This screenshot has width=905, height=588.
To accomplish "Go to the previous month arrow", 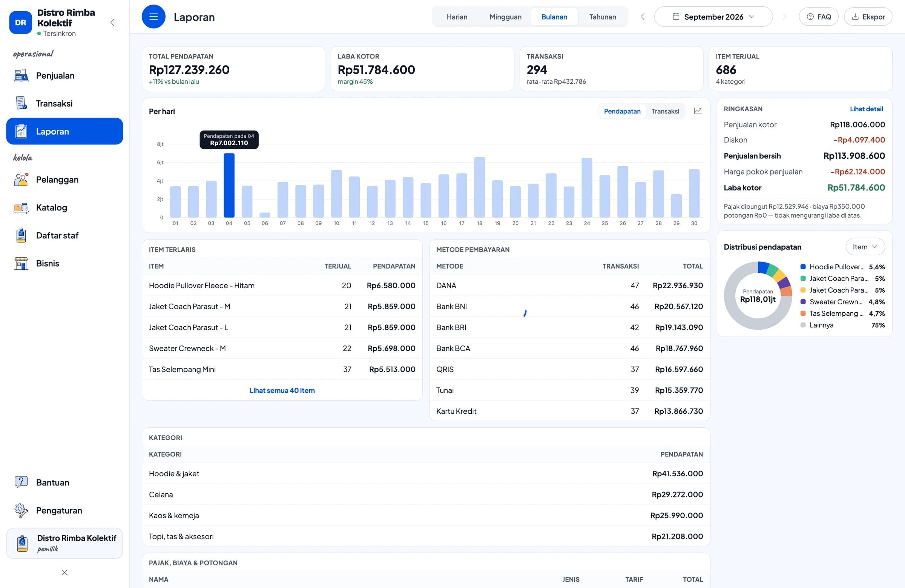I will click(x=642, y=17).
